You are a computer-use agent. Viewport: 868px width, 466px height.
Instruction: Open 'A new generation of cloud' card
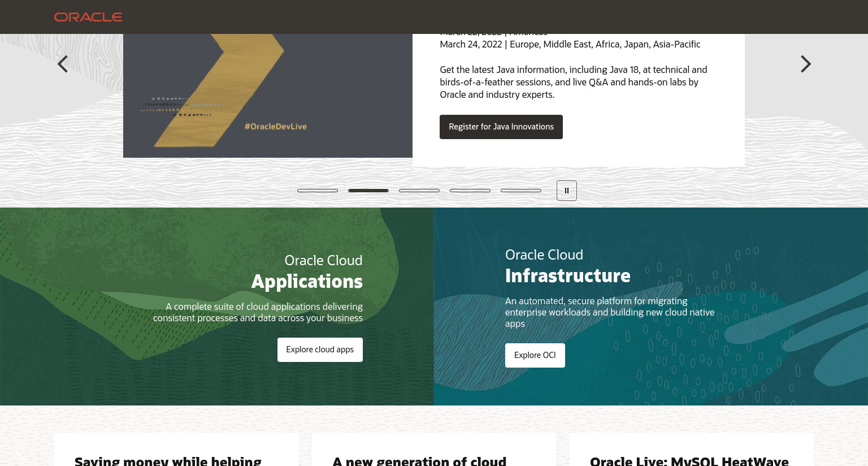[x=434, y=450]
